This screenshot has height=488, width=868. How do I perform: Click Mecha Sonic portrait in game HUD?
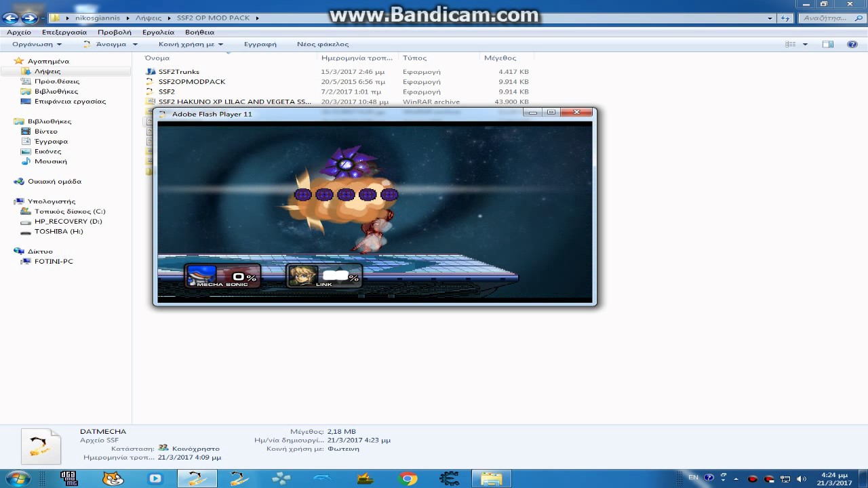(x=201, y=275)
